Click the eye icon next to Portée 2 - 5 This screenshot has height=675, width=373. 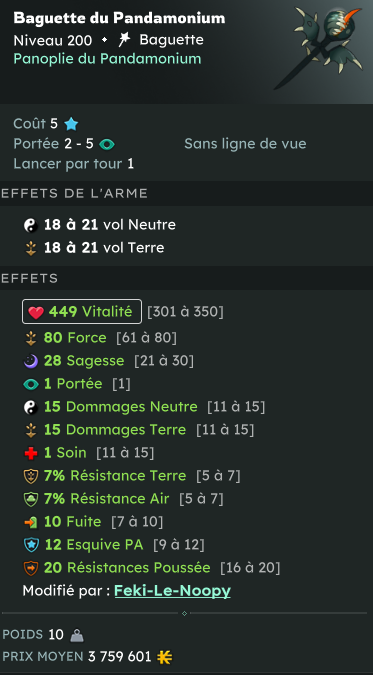coord(106,144)
